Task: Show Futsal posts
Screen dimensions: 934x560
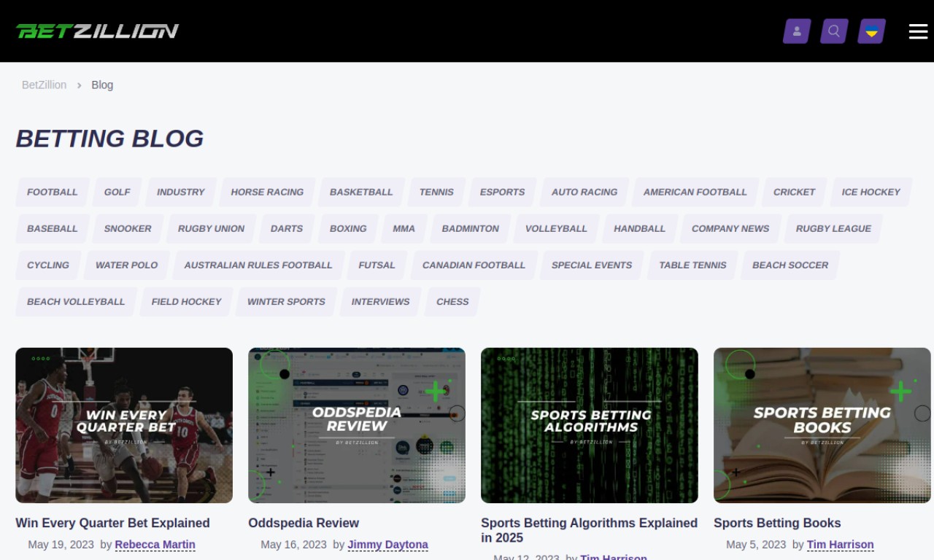Action: click(x=377, y=265)
